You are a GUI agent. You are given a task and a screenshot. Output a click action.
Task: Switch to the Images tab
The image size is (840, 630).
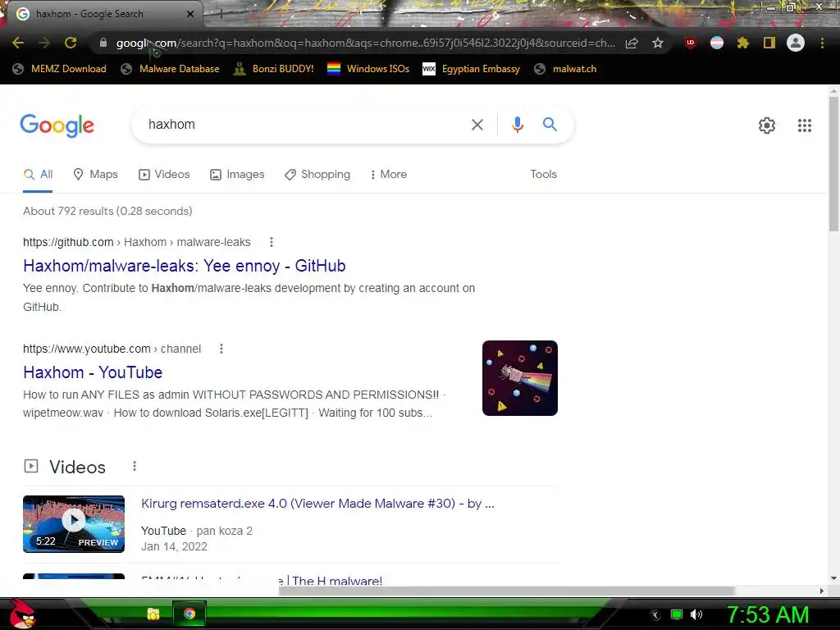(237, 175)
